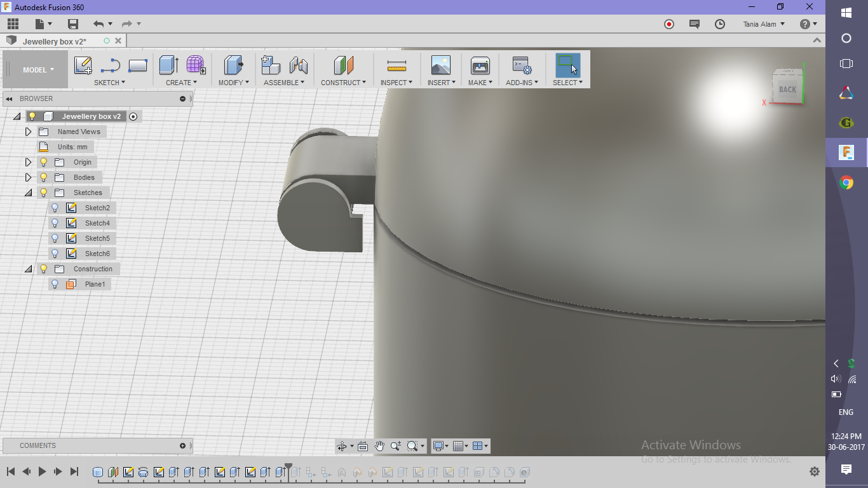Pick the Measure tool under Inspect
The image size is (868, 488).
[397, 65]
